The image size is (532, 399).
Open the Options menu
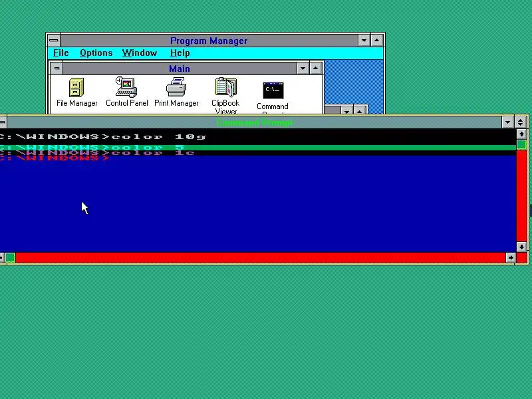coord(96,53)
